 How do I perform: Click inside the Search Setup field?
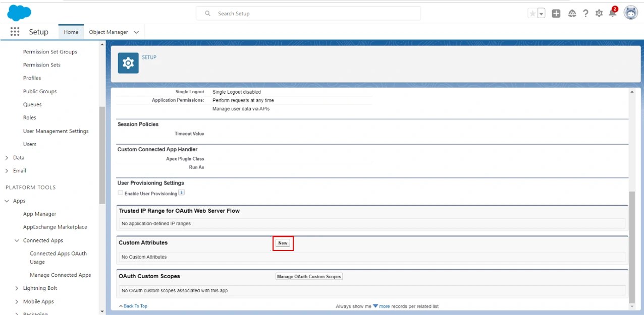tap(308, 13)
